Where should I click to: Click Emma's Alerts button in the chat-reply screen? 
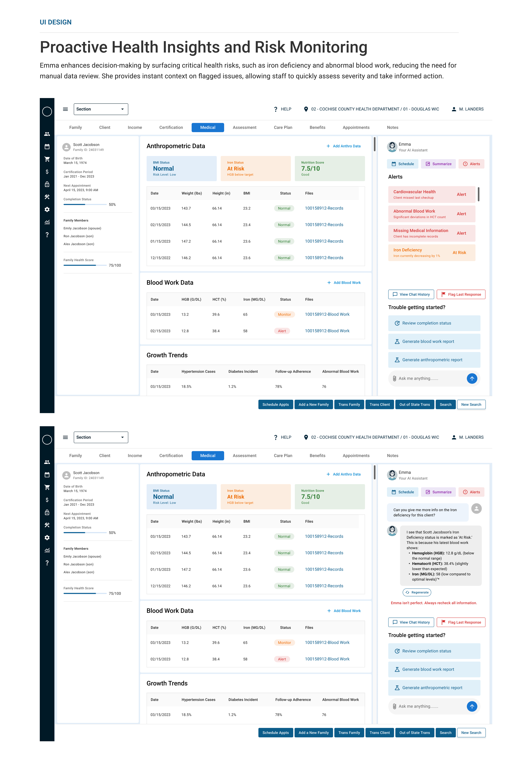tap(471, 492)
